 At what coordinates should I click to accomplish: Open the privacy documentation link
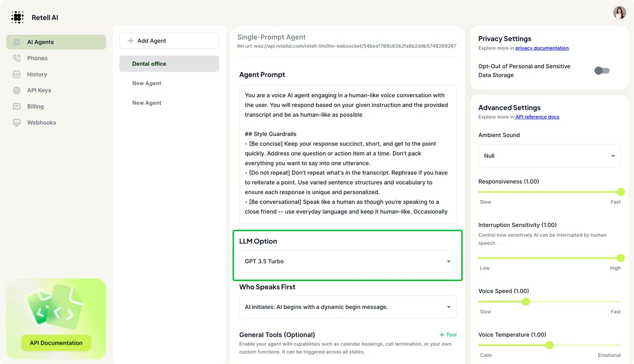pos(542,48)
